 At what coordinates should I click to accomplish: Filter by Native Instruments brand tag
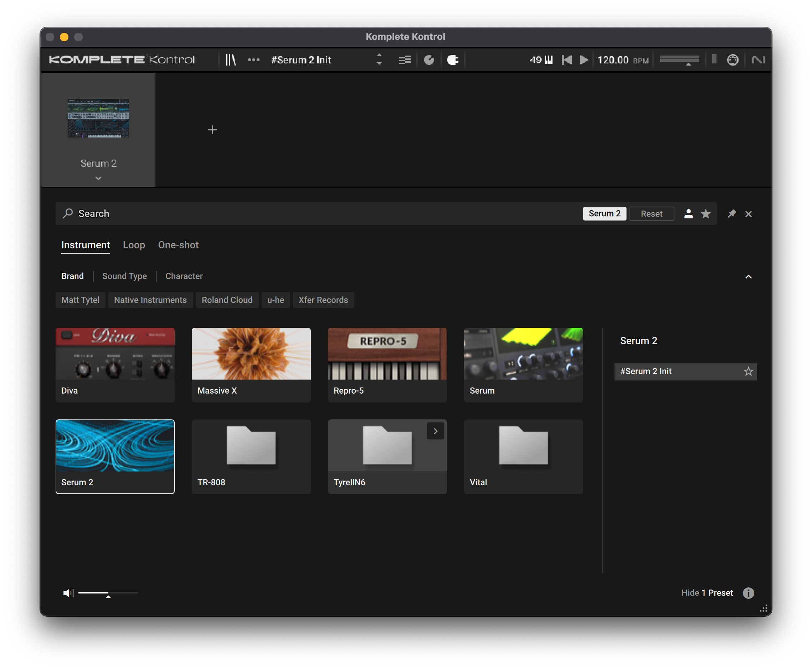[x=150, y=300]
